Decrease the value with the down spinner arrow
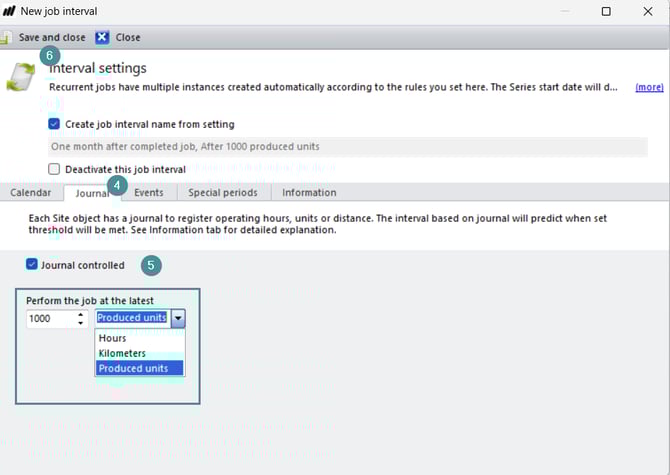 (x=80, y=323)
